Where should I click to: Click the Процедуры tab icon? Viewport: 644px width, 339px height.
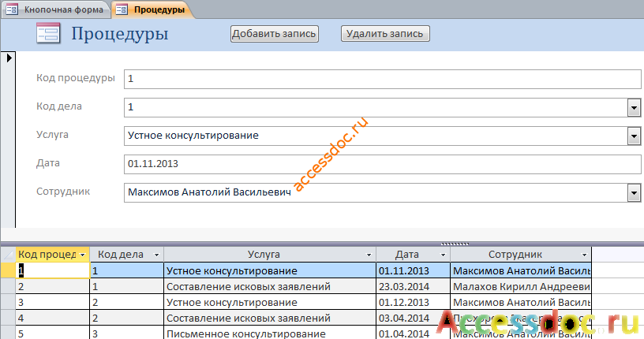(x=122, y=9)
